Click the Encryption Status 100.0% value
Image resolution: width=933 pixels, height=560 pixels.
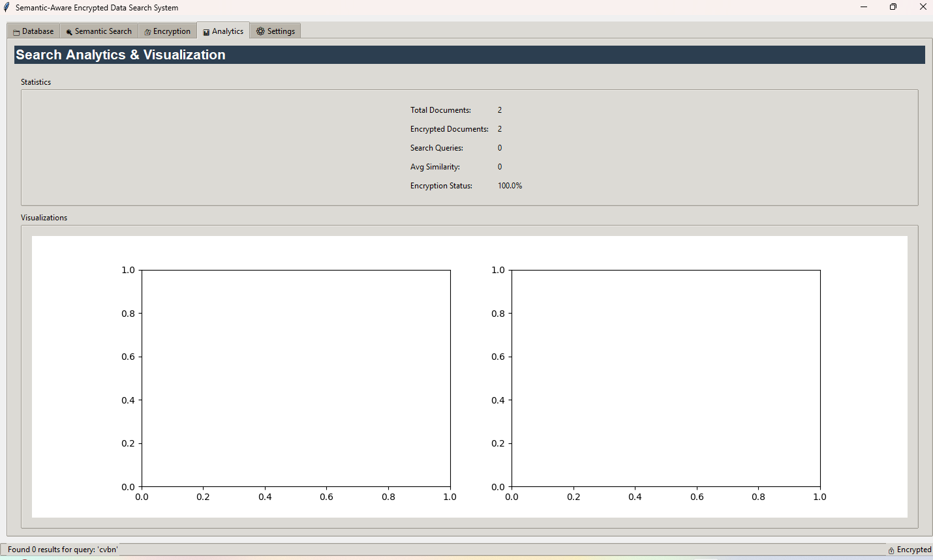point(510,186)
